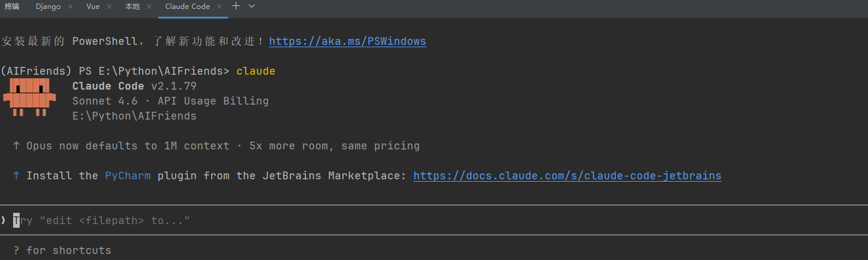The image size is (868, 260).
Task: Click the 'Claude Code v2.1.79' version text
Action: (x=134, y=86)
